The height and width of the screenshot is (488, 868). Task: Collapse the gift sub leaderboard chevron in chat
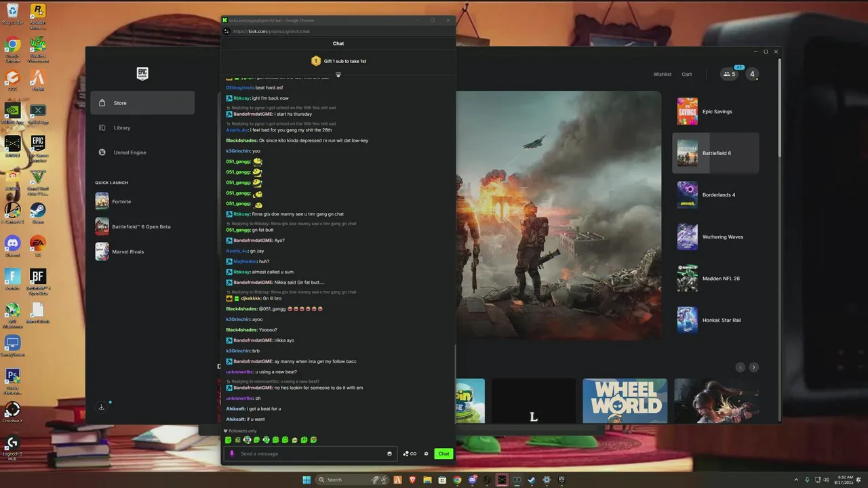[x=338, y=75]
